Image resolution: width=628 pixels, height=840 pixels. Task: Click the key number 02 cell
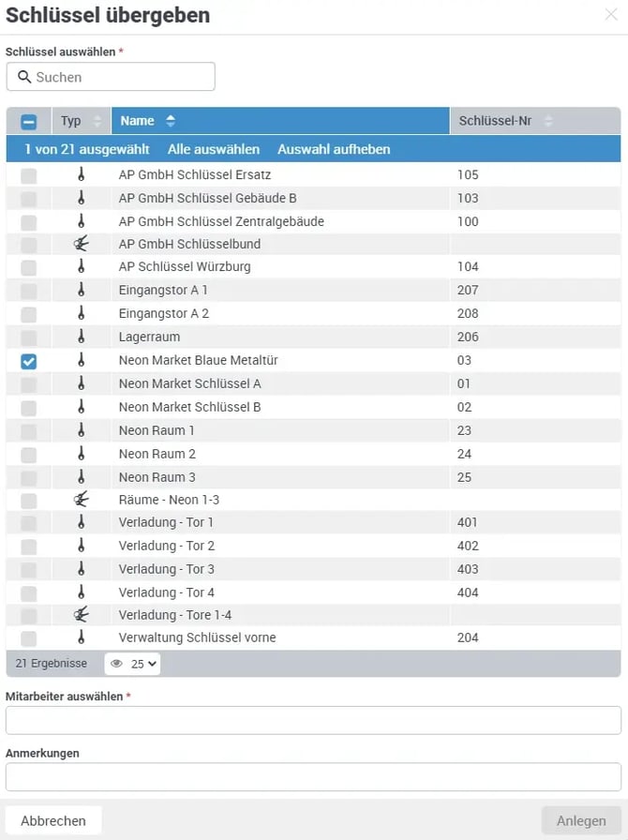point(465,407)
